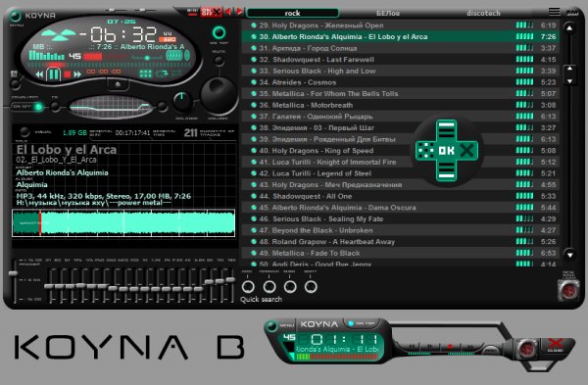Viewport: 588px width, 385px height.
Task: Click the red connector button at bottom right
Action: coord(568,290)
